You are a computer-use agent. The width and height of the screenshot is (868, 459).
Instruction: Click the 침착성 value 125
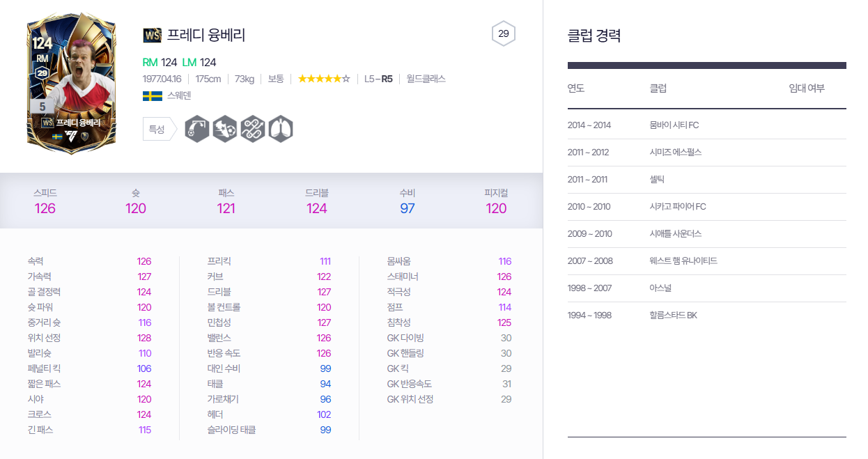click(504, 322)
